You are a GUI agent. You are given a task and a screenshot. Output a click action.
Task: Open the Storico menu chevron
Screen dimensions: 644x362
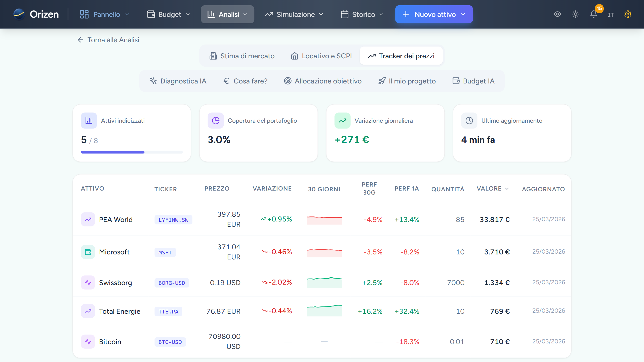click(x=381, y=14)
